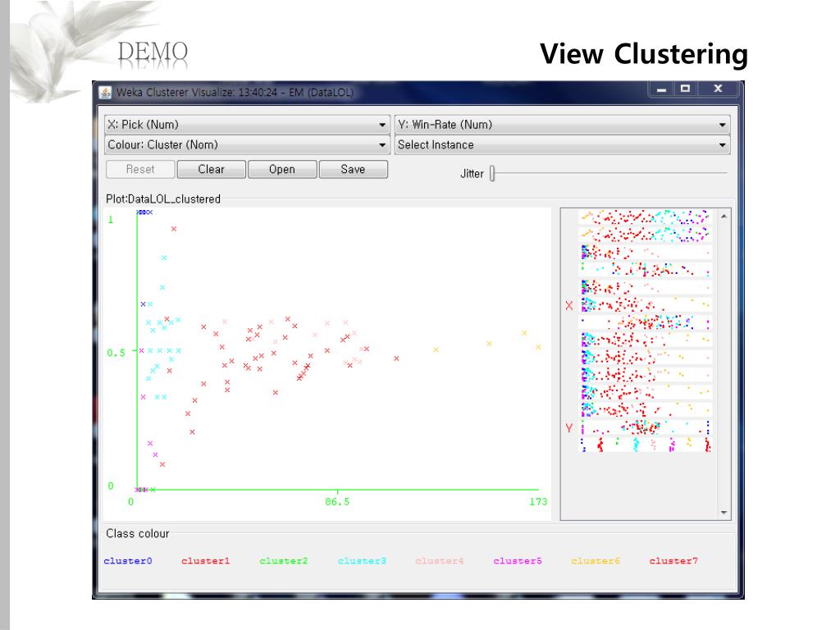Open the Y: Win-Rate (Num) axis dropdown
840x630 pixels.
tap(562, 125)
